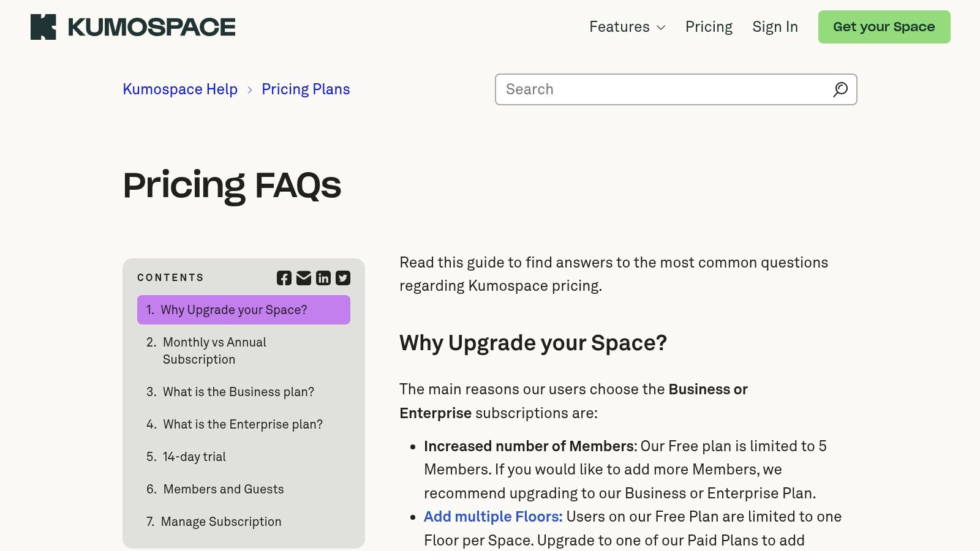The width and height of the screenshot is (980, 551).
Task: Open the Add multiple Floors link
Action: (492, 516)
